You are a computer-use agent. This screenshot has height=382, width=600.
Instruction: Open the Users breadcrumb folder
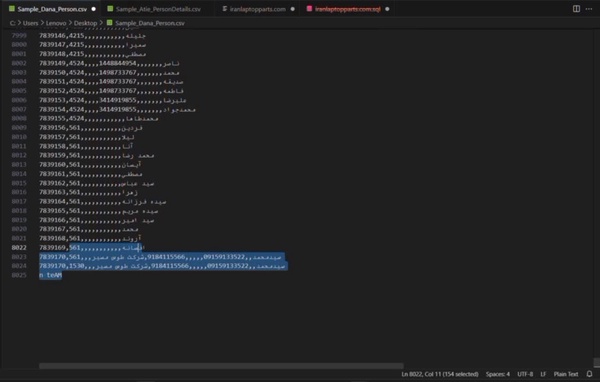(x=30, y=23)
